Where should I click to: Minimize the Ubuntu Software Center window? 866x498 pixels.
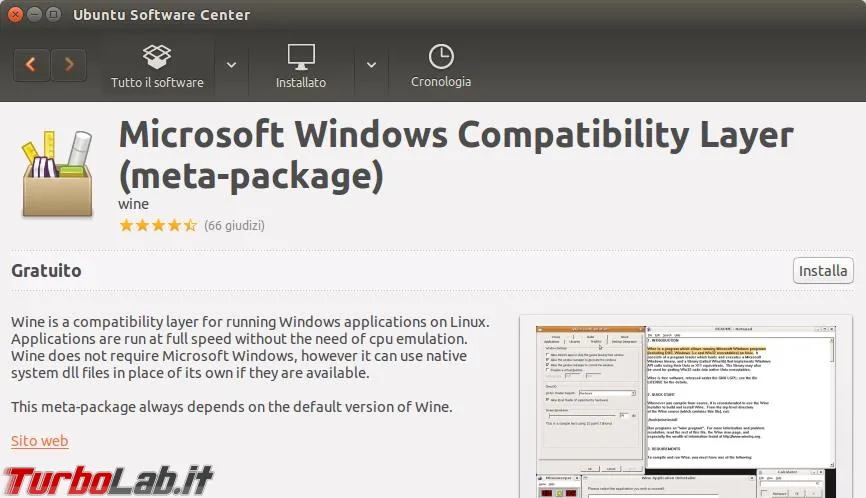(x=34, y=14)
